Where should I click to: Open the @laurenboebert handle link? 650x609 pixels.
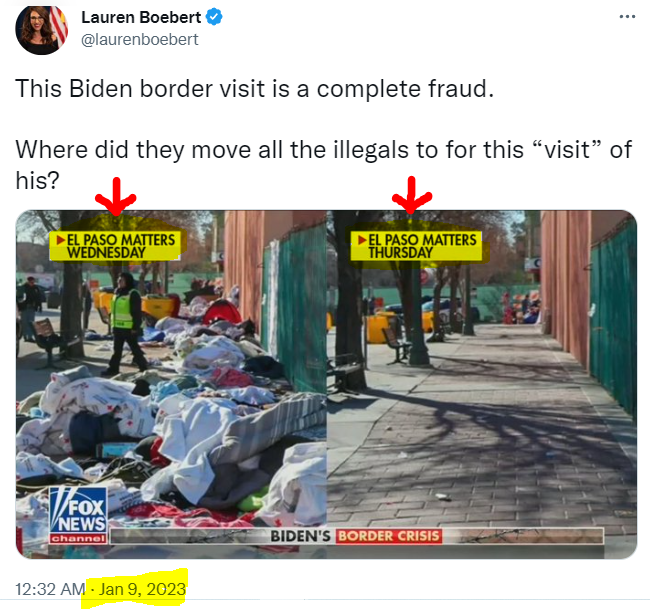[x=140, y=40]
